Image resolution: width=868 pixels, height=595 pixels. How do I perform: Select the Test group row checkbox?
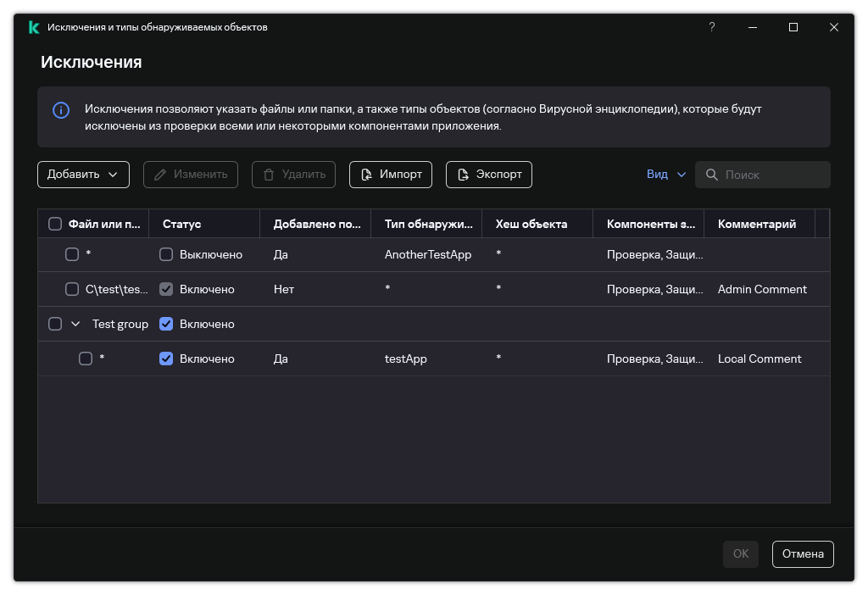coord(55,324)
